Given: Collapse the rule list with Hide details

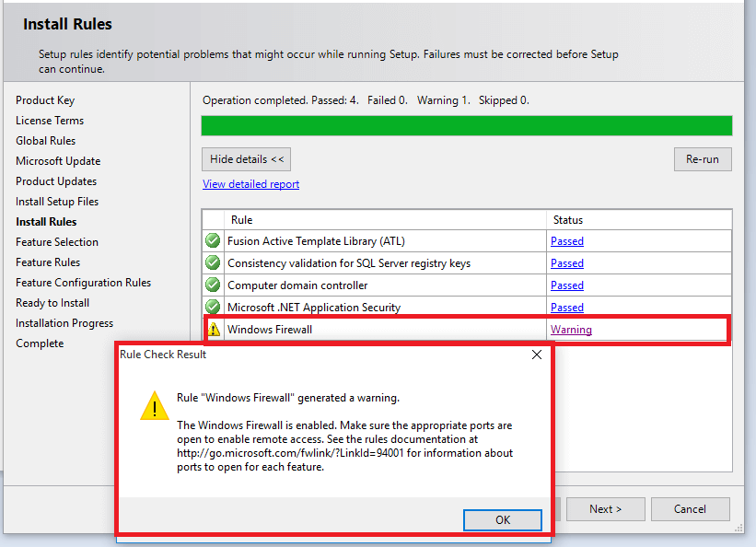Looking at the screenshot, I should [x=247, y=159].
